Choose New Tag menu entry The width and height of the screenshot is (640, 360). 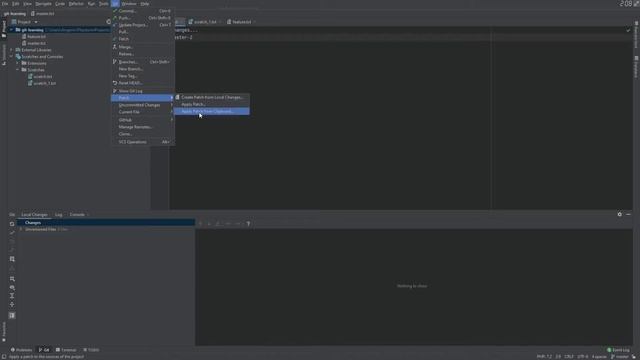(x=142, y=76)
